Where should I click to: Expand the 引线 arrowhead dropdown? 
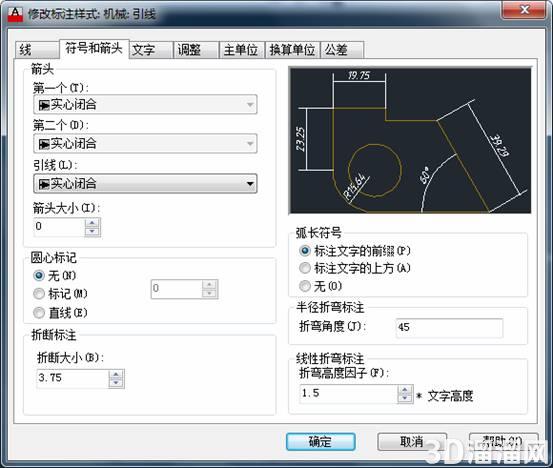[x=145, y=183]
